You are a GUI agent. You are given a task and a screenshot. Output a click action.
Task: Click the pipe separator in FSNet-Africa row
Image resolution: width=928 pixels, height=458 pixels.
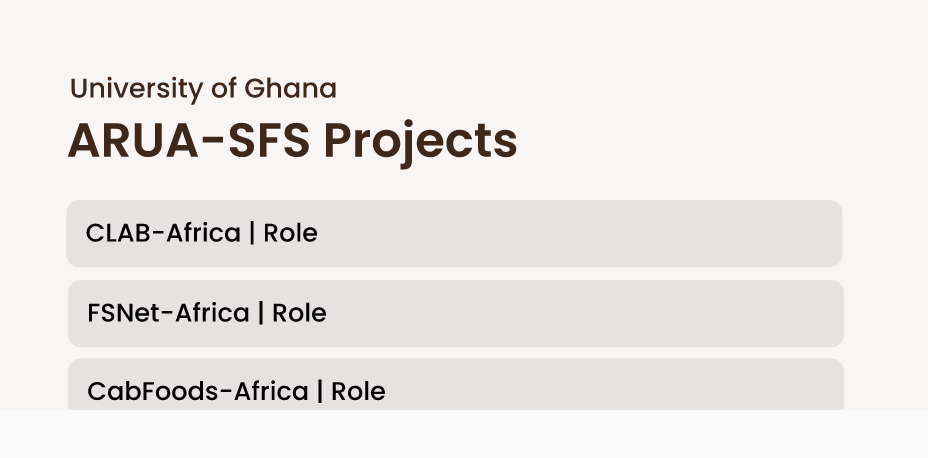(x=260, y=314)
